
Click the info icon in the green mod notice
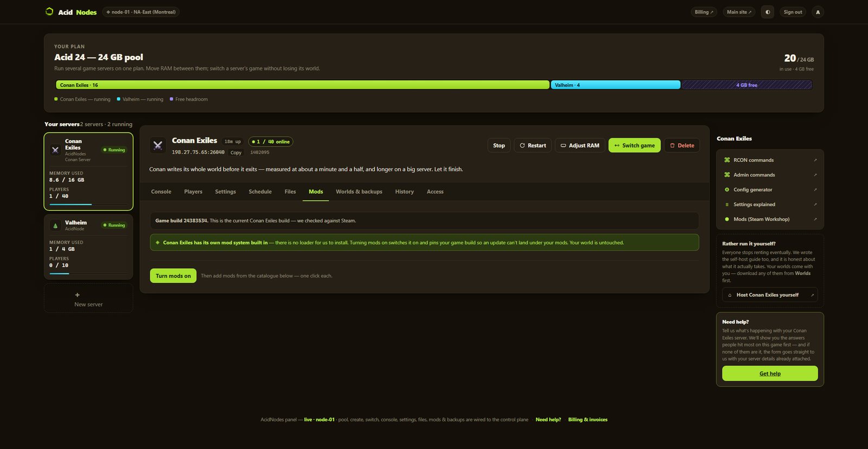tap(157, 243)
